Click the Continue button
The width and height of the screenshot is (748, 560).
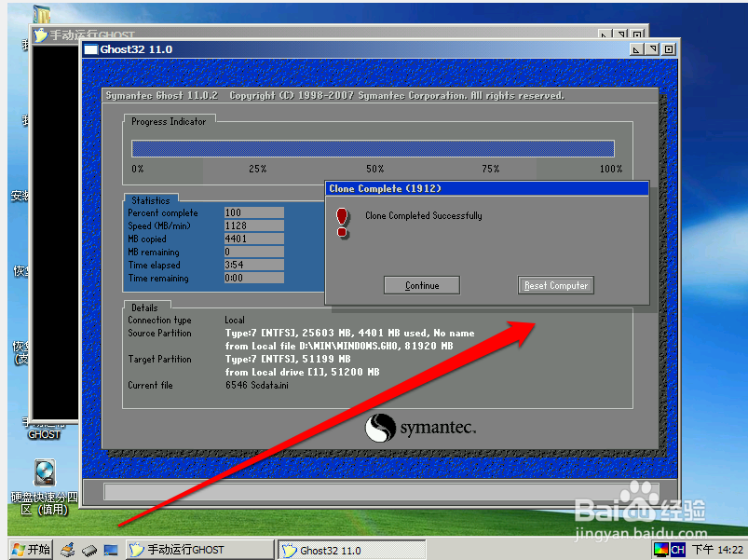point(422,285)
